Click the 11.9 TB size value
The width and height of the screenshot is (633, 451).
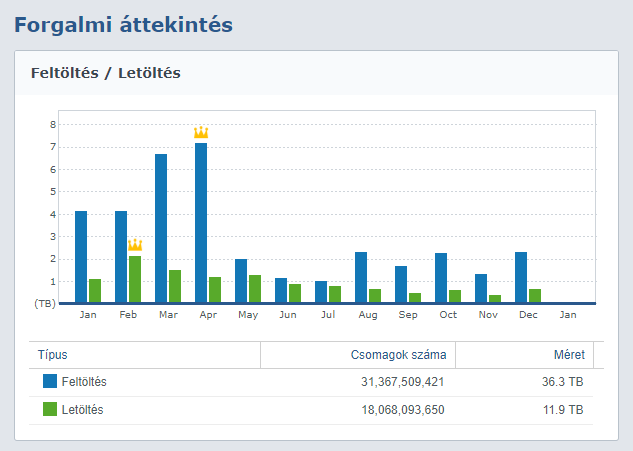[x=563, y=409]
